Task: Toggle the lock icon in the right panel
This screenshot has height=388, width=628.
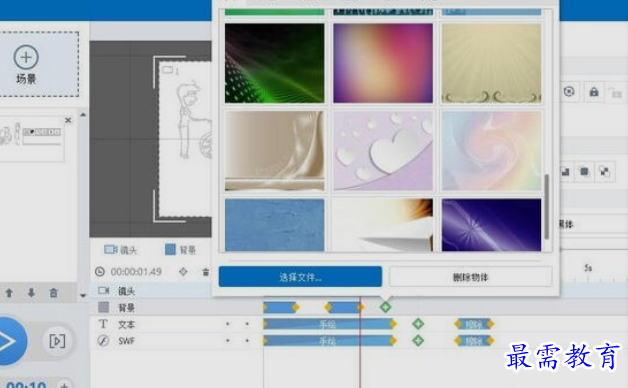Action: tap(594, 92)
